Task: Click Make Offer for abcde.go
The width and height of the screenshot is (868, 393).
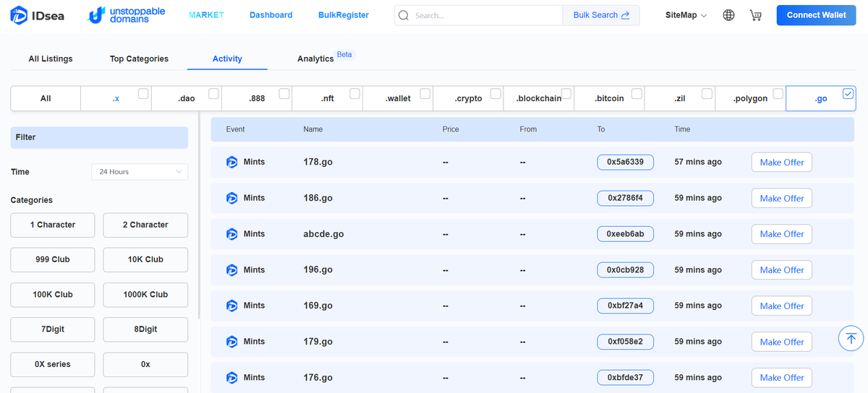Action: point(782,234)
